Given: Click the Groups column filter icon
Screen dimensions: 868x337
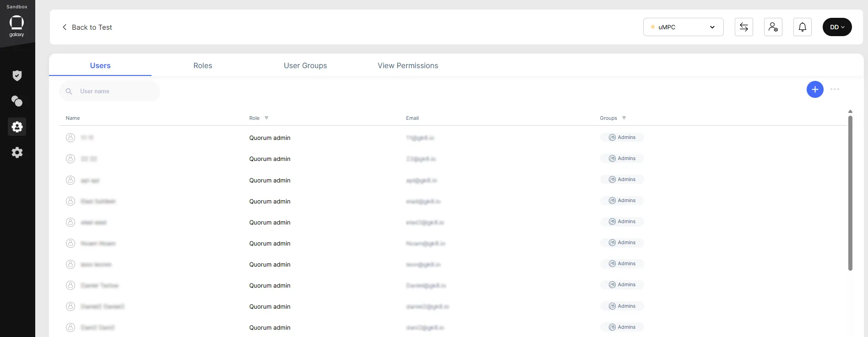Looking at the screenshot, I should [x=624, y=118].
